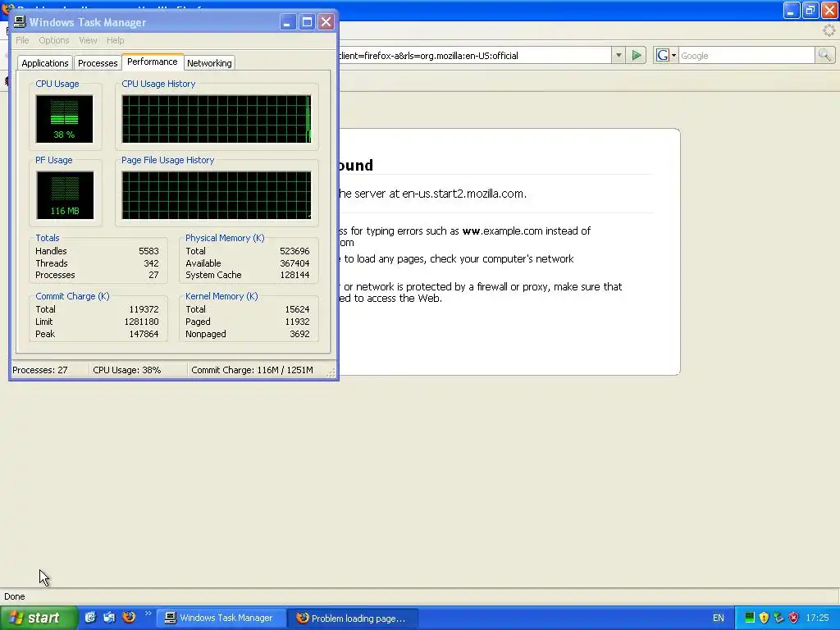
Task: Switch to the Applications tab
Action: pyautogui.click(x=45, y=63)
